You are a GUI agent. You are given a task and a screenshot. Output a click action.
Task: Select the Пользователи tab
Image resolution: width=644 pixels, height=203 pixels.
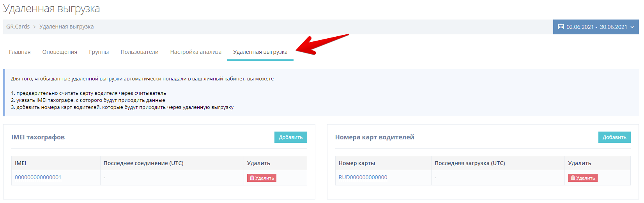139,52
